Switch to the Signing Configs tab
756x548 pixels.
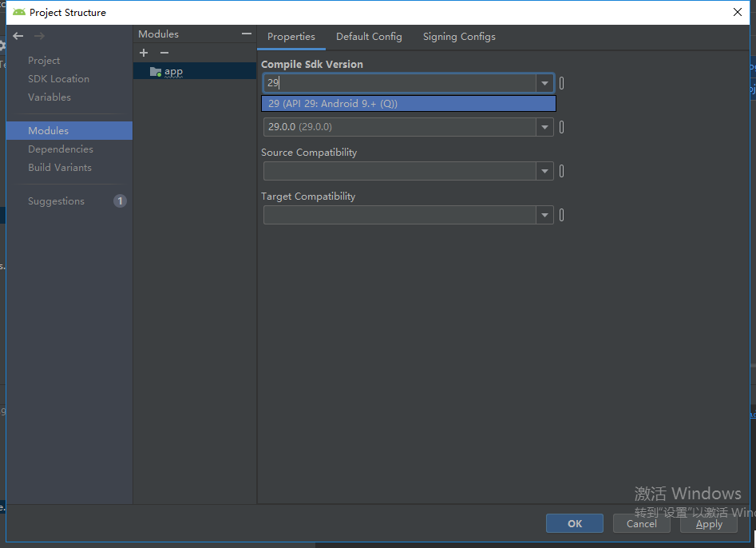pos(459,36)
